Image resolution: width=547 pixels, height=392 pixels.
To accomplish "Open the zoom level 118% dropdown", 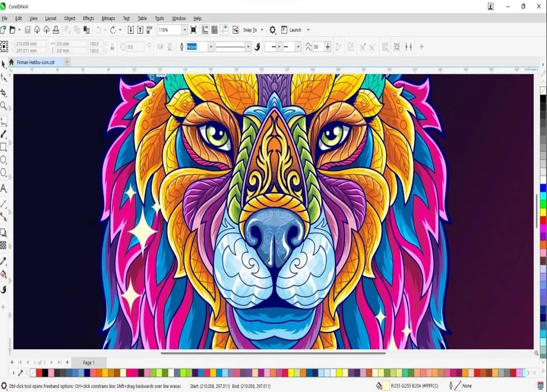I will tap(185, 30).
